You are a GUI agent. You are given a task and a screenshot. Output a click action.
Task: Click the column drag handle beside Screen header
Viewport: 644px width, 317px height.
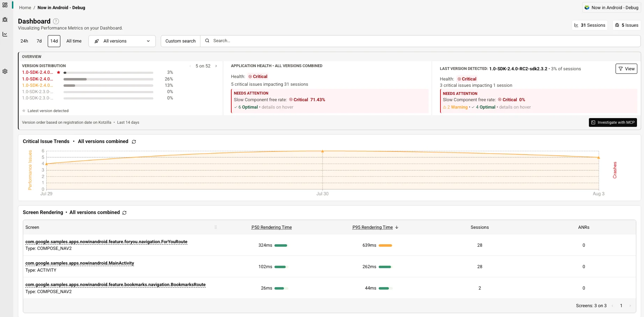[215, 227]
